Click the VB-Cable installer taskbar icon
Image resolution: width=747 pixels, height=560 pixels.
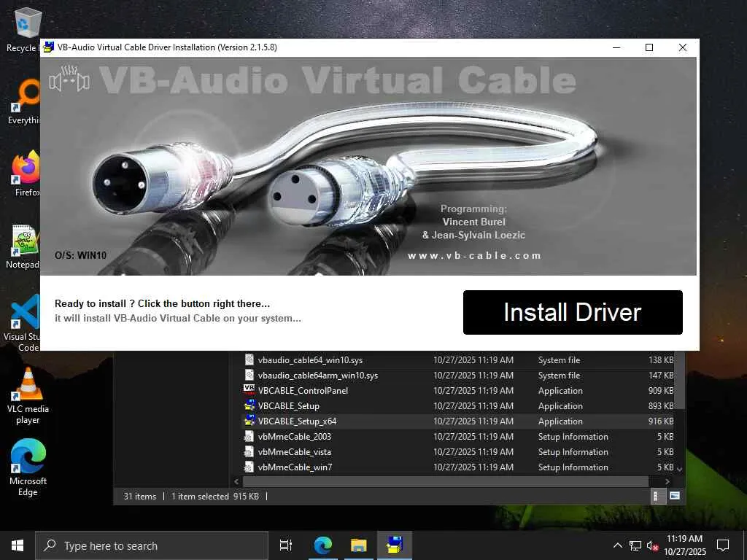pyautogui.click(x=395, y=545)
